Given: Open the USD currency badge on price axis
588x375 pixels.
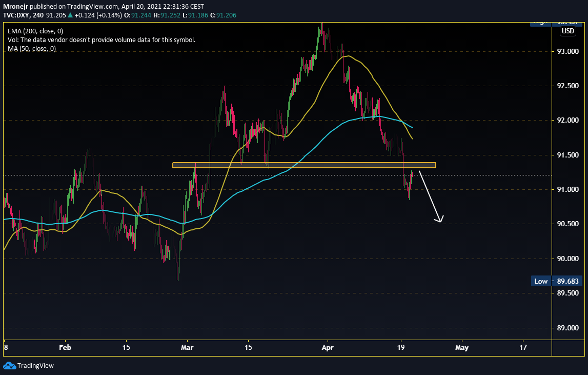Looking at the screenshot, I should pos(567,31).
